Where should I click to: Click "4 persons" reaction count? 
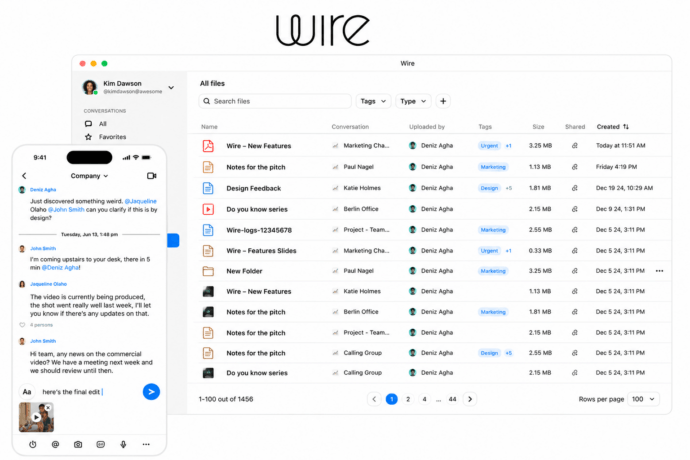pos(41,325)
